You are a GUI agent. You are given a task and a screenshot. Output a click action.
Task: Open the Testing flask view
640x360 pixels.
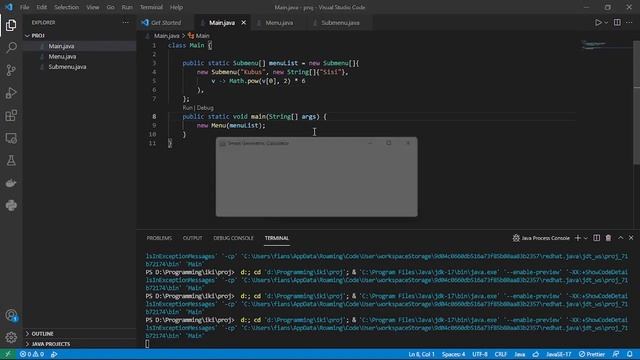coord(11,160)
